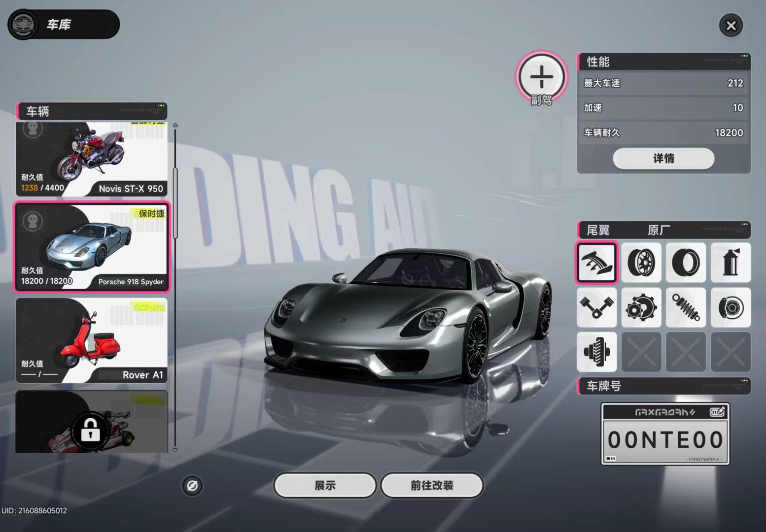Open the 详情 details button
Image resolution: width=766 pixels, height=532 pixels.
click(663, 159)
